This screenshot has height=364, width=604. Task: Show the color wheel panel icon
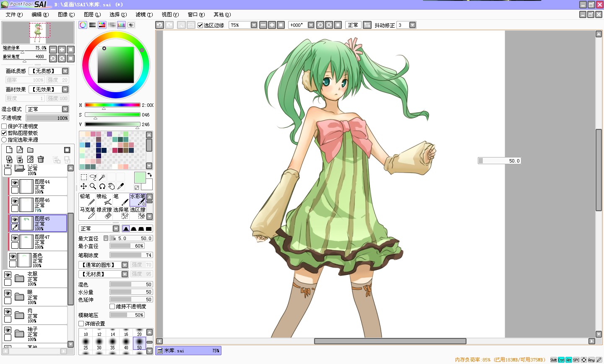[x=83, y=25]
